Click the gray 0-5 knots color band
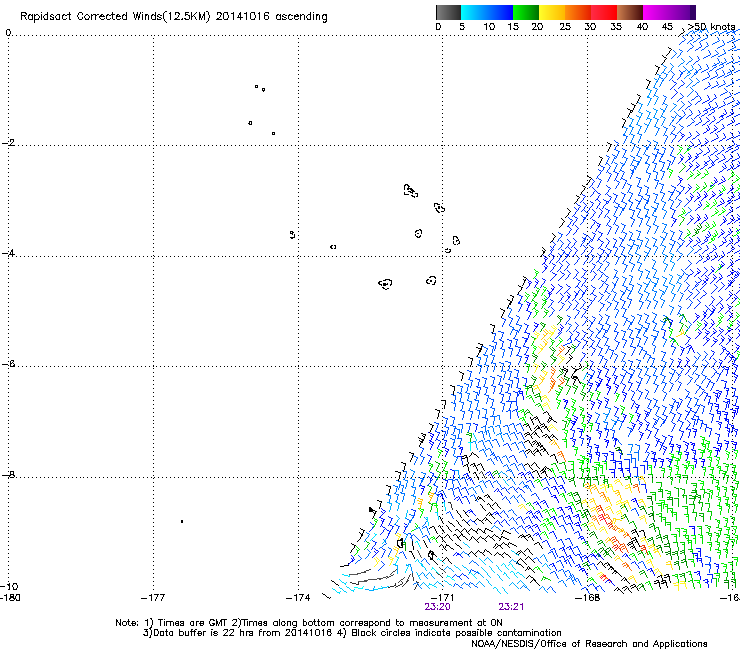 pyautogui.click(x=448, y=12)
